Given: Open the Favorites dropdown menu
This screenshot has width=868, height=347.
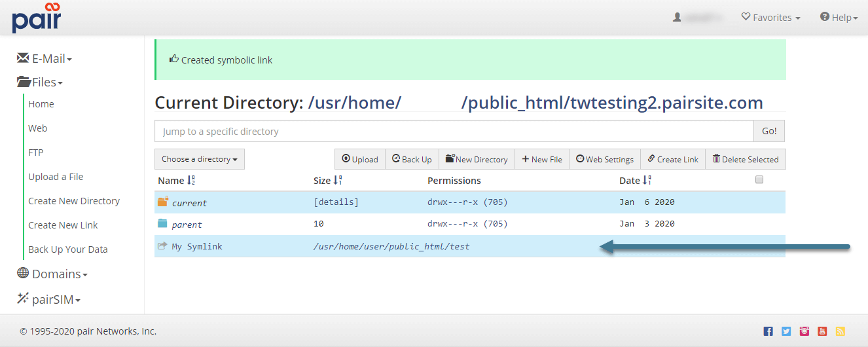Looking at the screenshot, I should pyautogui.click(x=770, y=18).
